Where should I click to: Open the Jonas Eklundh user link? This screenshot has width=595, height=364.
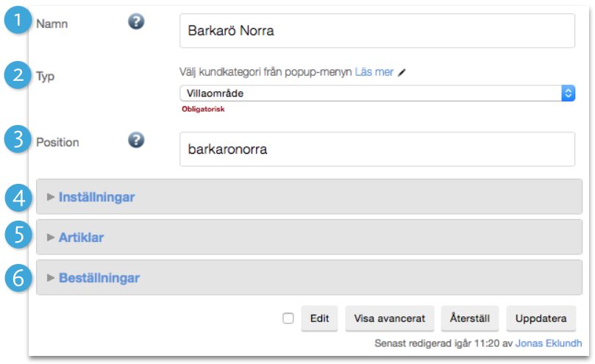pyautogui.click(x=549, y=343)
